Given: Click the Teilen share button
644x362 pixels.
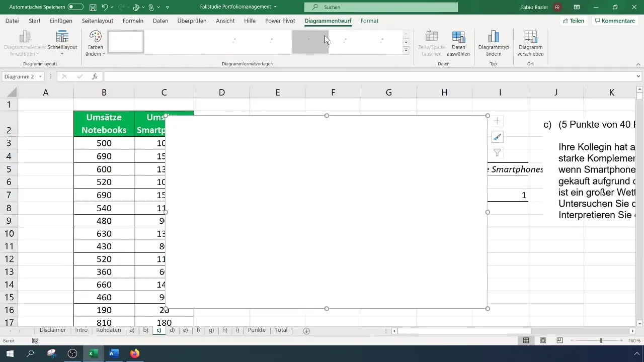Looking at the screenshot, I should point(573,21).
